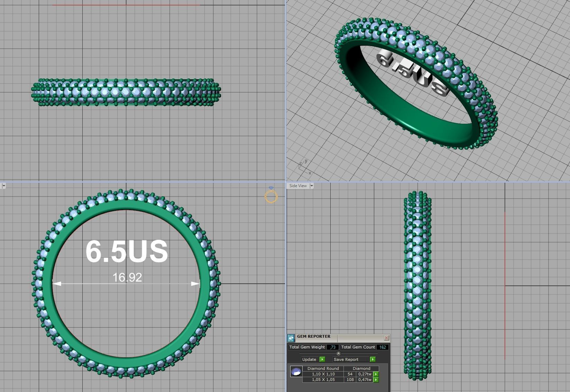
Task: Click the Side View viewport label
Action: pos(298,186)
